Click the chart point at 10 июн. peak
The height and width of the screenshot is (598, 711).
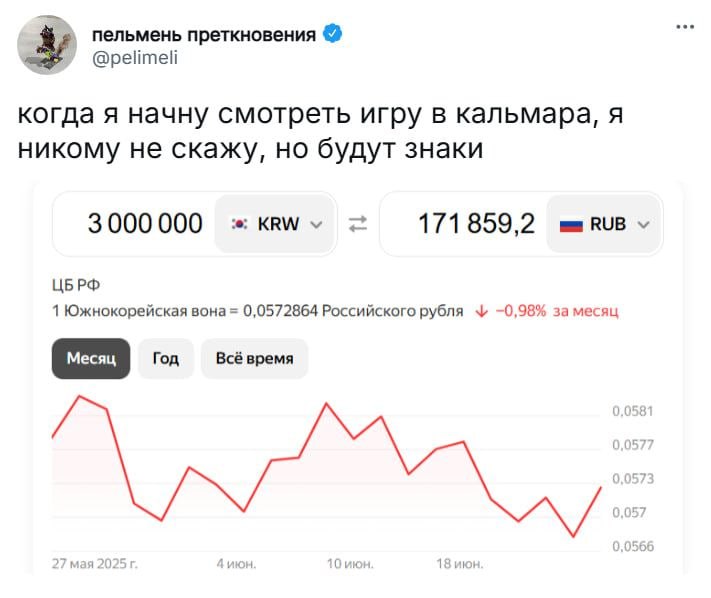[x=326, y=403]
